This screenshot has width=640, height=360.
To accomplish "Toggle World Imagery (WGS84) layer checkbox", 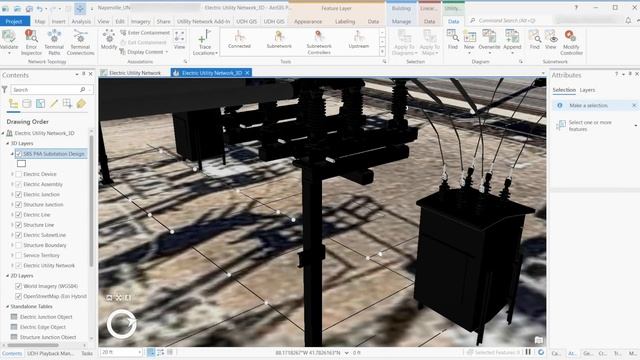I will (x=19, y=286).
